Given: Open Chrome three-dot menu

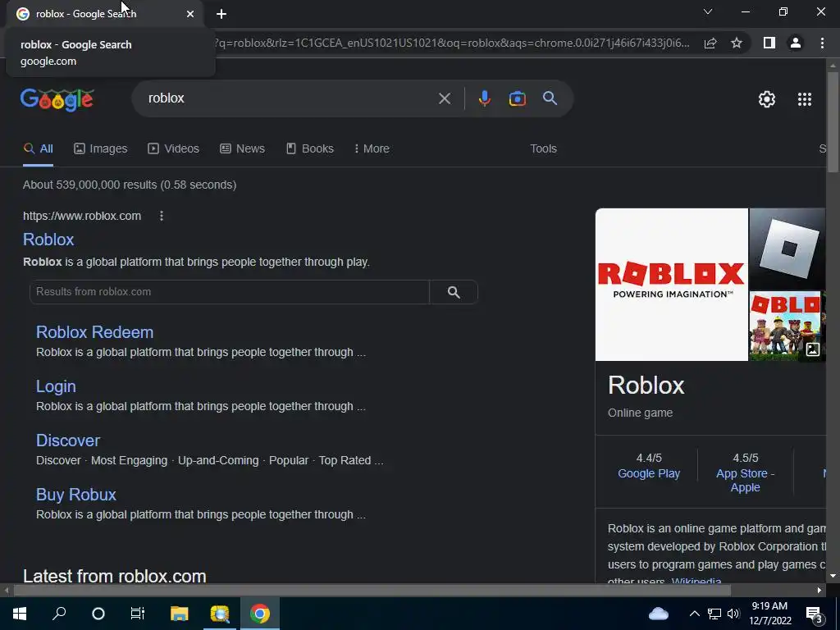Looking at the screenshot, I should tap(822, 43).
